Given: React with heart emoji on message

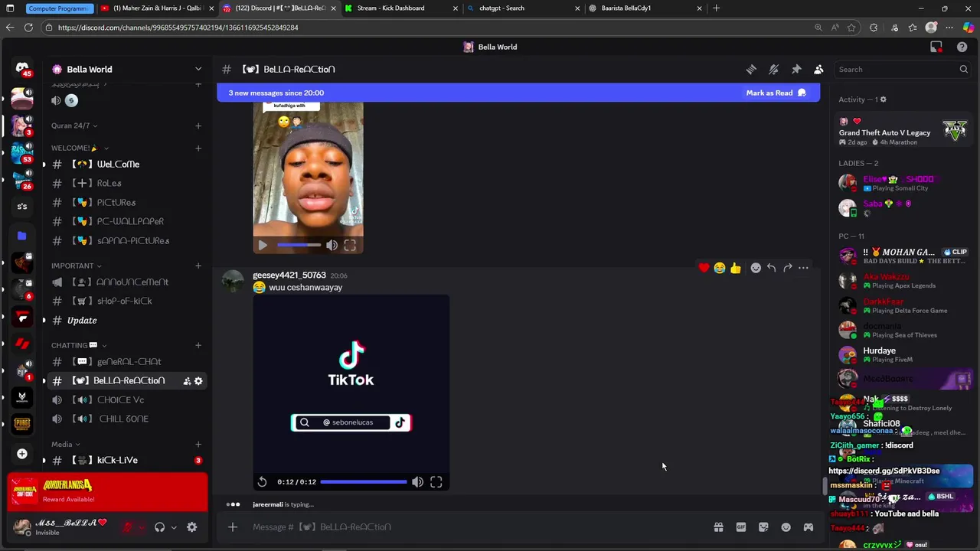Looking at the screenshot, I should [704, 268].
